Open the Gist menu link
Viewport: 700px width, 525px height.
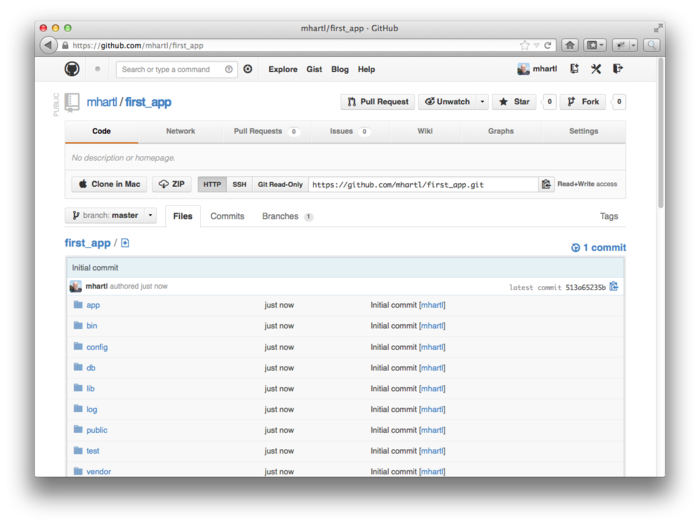click(314, 69)
